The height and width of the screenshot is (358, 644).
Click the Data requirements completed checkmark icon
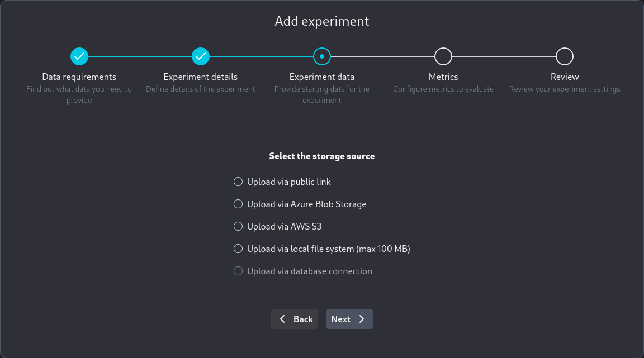(79, 56)
